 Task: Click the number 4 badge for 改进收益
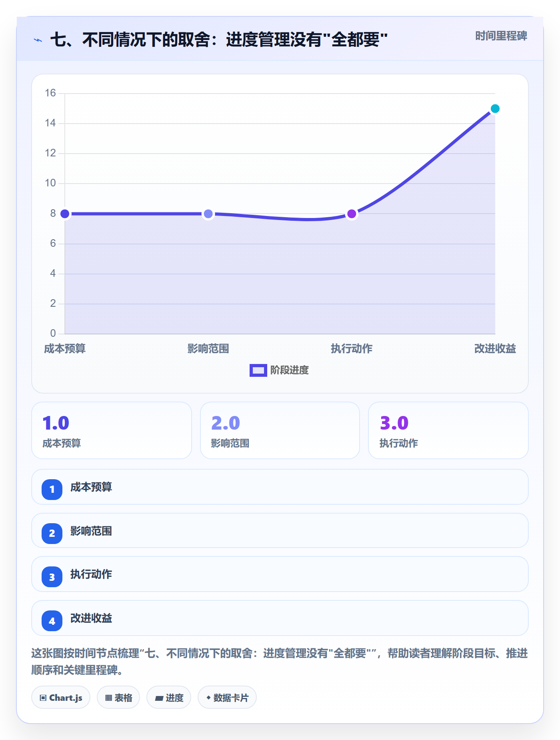tap(52, 621)
